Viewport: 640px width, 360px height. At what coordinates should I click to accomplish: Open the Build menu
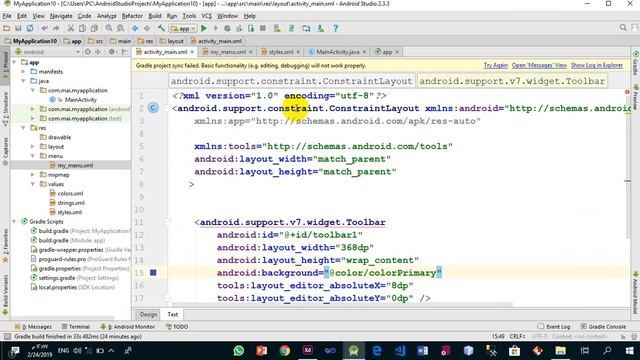[x=155, y=16]
